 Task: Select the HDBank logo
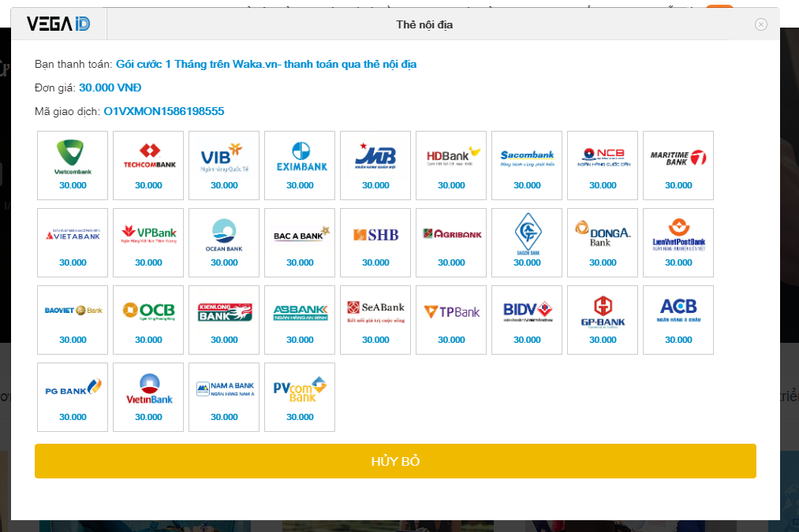[x=451, y=165]
